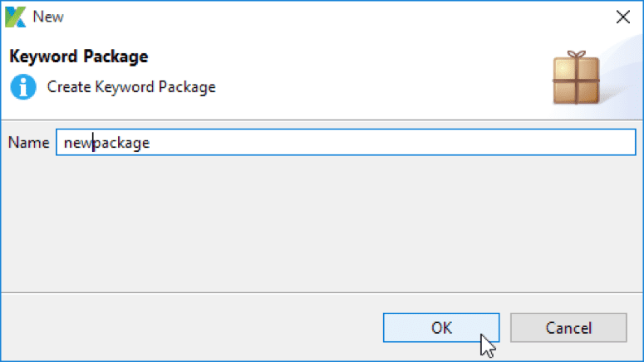Click the "package" part of typed name
This screenshot has height=362, width=644.
point(121,143)
